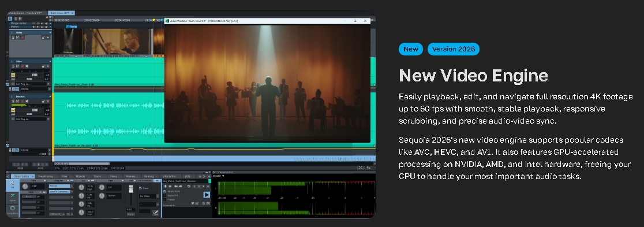Image resolution: width=644 pixels, height=227 pixels.
Task: Go to previous object with left arrow
Action: [x=176, y=187]
